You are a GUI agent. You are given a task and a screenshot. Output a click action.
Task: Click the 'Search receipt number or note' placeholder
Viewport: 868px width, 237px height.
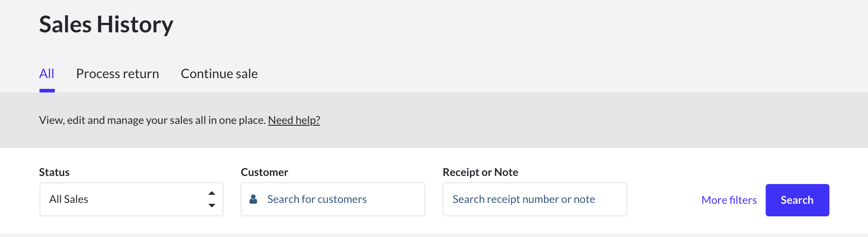point(524,199)
